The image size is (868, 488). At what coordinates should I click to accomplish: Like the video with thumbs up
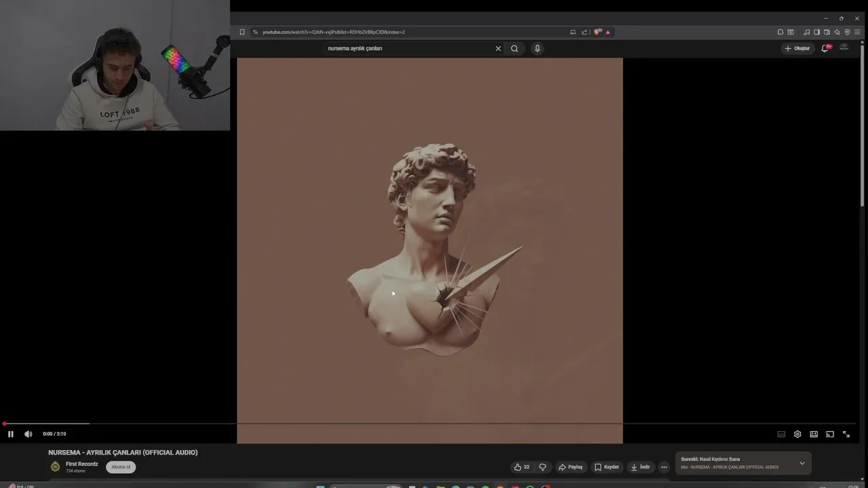tap(521, 467)
